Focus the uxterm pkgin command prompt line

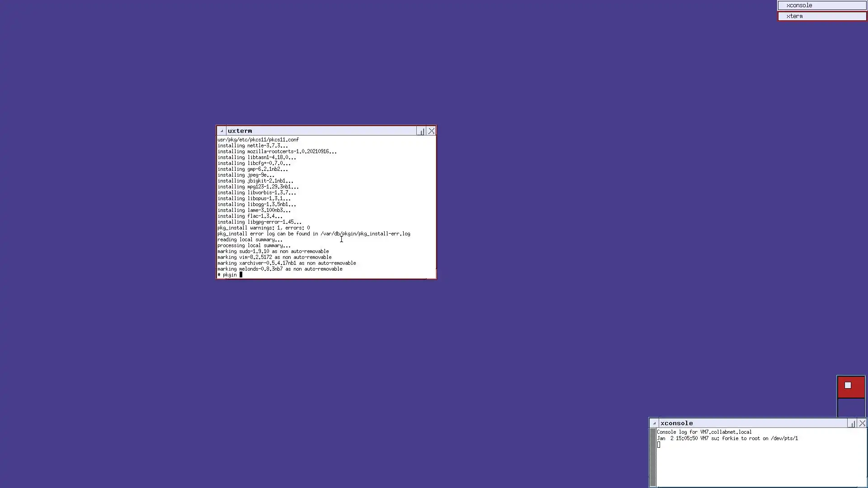click(230, 275)
